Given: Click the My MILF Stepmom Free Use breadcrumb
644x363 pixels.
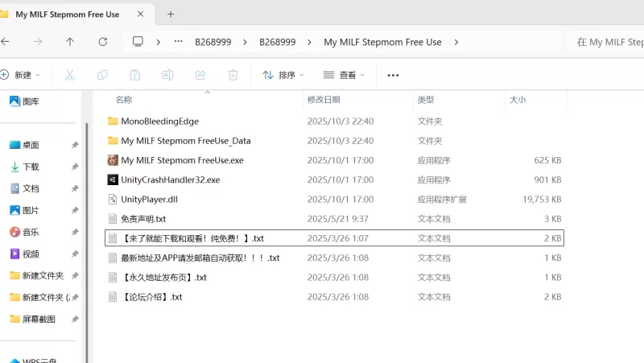Looking at the screenshot, I should point(382,42).
